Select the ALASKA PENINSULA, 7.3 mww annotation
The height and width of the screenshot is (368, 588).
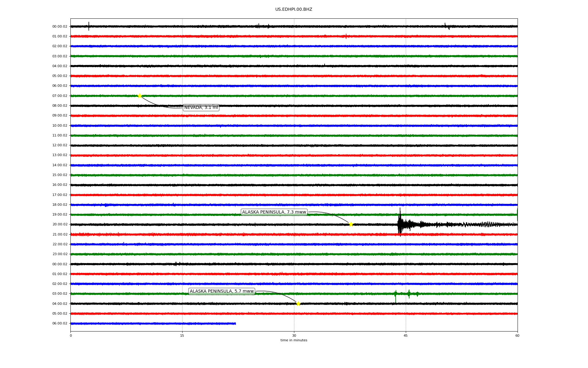click(274, 212)
